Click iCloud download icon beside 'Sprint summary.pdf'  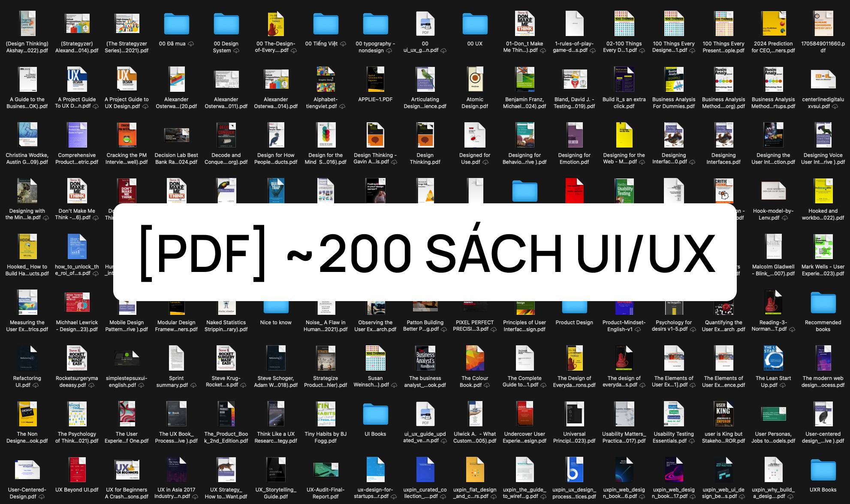pos(193,385)
